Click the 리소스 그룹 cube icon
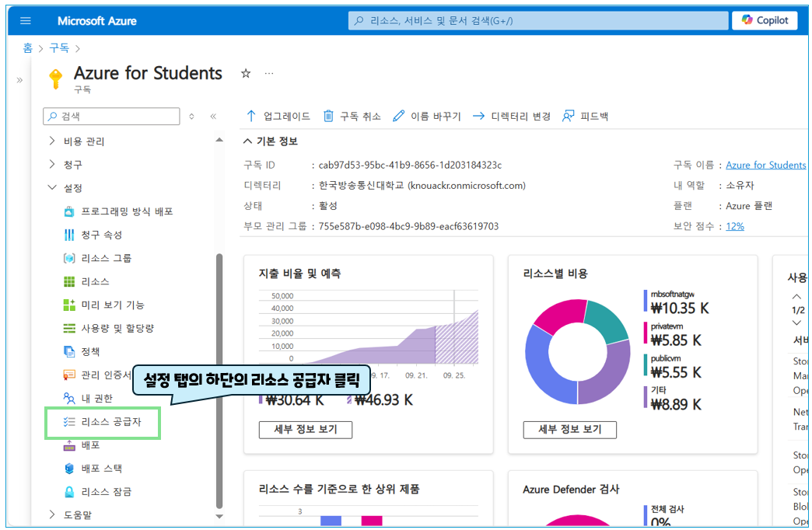812x530 pixels. 69,258
